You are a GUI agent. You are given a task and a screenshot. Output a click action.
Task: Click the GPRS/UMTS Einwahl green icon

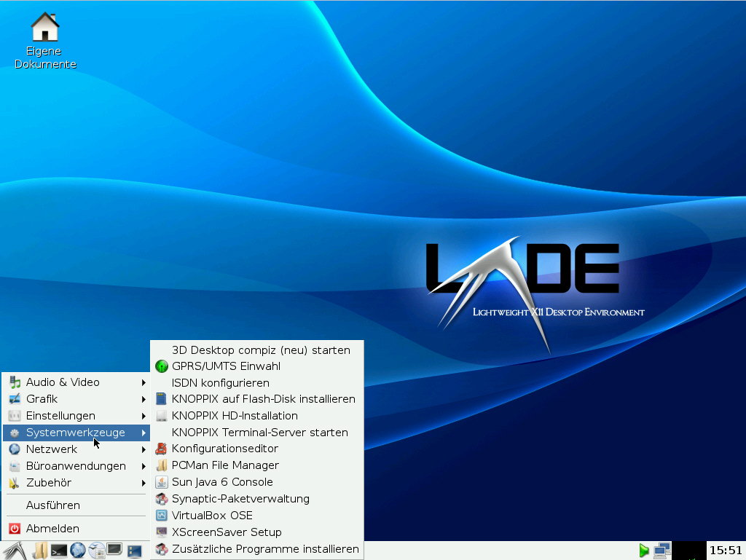coord(162,366)
